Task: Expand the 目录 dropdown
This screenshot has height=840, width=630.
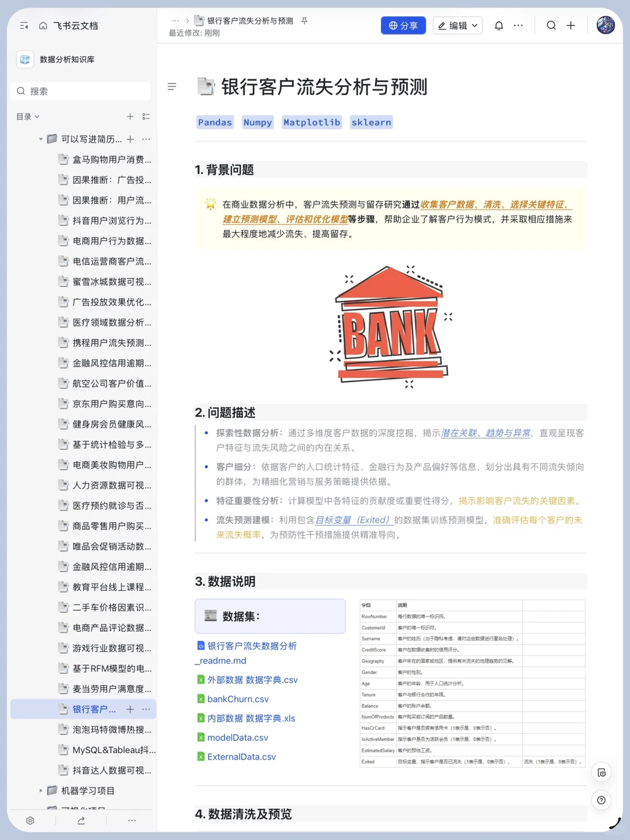Action: [x=28, y=117]
